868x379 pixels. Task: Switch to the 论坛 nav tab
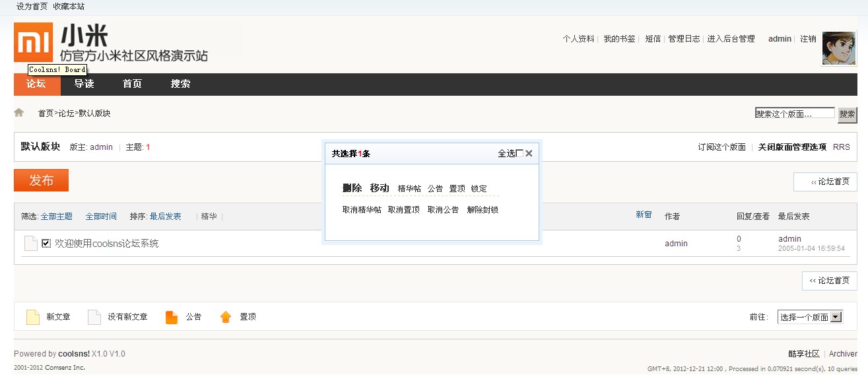(36, 84)
